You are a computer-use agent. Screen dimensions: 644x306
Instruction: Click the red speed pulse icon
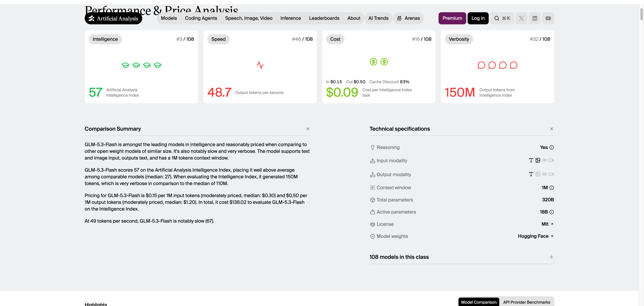pyautogui.click(x=260, y=65)
